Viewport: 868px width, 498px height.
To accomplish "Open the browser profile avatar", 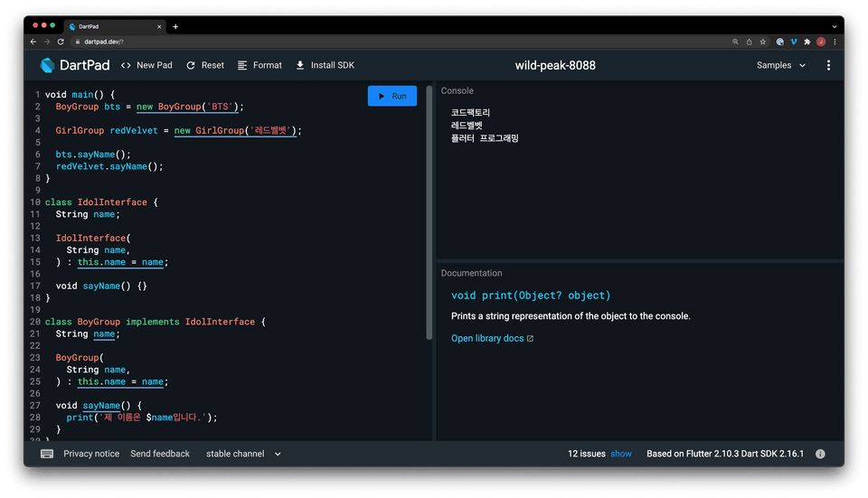I will [x=821, y=42].
